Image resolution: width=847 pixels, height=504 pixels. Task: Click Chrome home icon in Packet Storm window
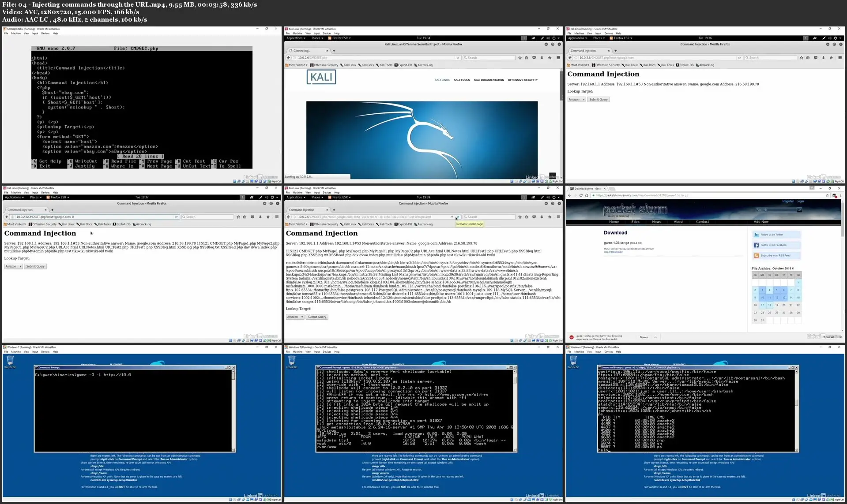(x=587, y=195)
